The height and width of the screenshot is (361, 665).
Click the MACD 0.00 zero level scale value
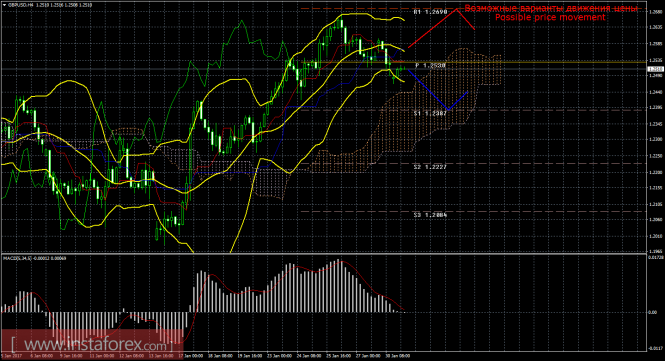tap(654, 312)
